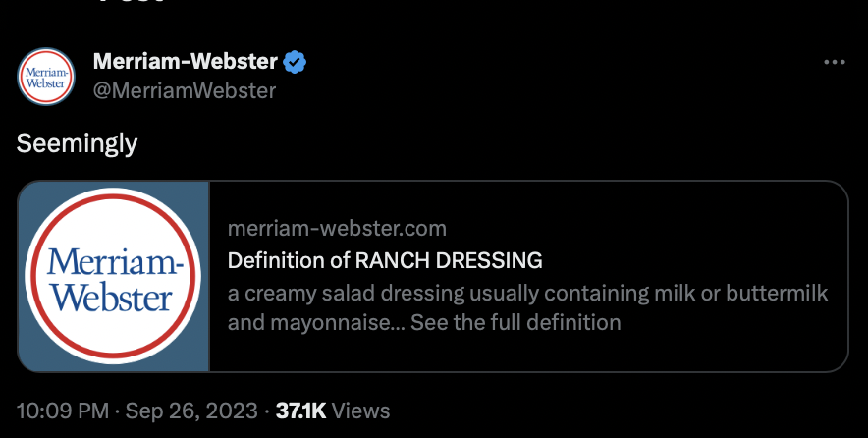Select the post text "Seemingly"
Viewport: 868px width, 438px height.
(x=77, y=144)
